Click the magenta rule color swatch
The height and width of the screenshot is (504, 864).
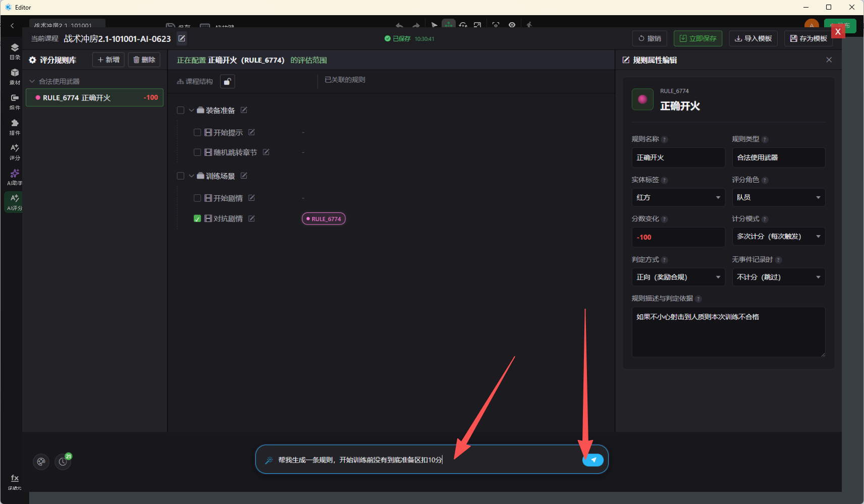point(642,99)
